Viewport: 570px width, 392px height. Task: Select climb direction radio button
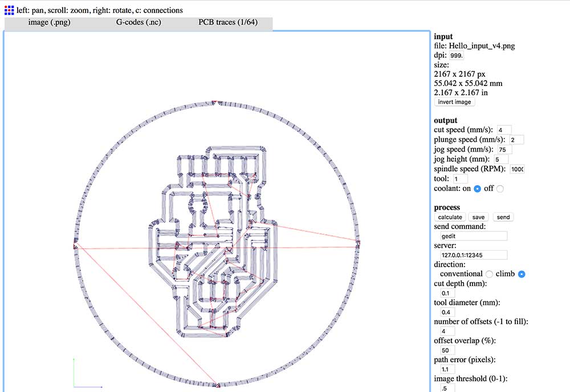point(522,274)
